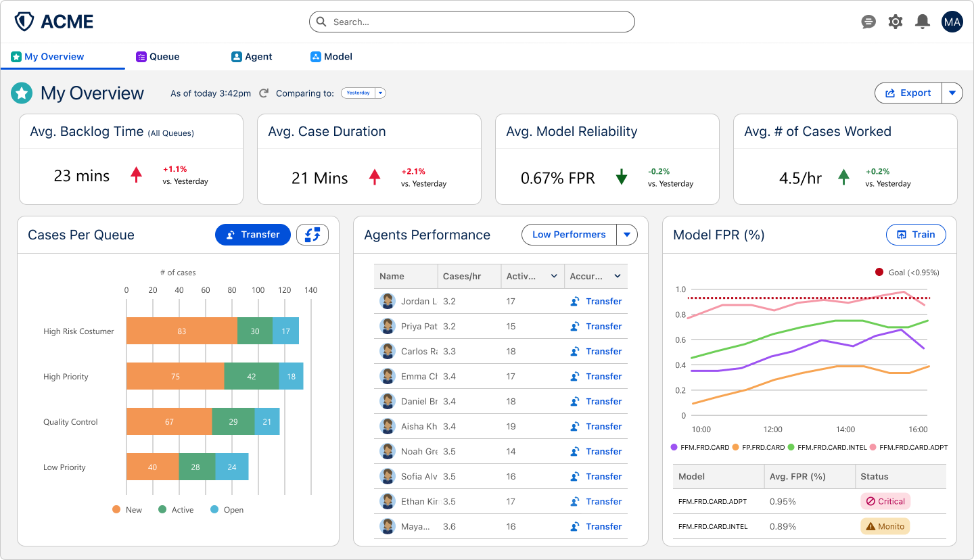The image size is (974, 560).
Task: Click the Export button
Action: point(909,93)
